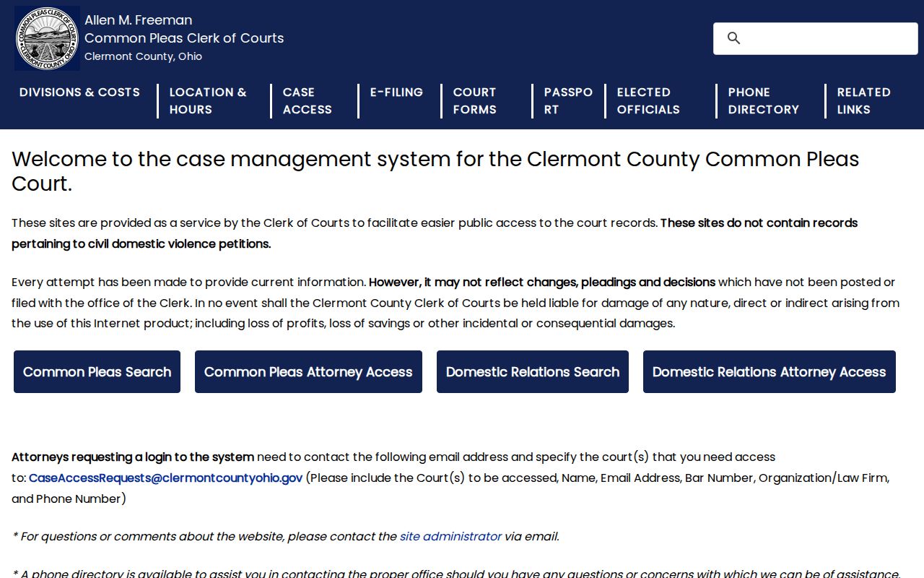Click the Clermont County, Ohio header text
The width and height of the screenshot is (924, 578).
point(143,56)
